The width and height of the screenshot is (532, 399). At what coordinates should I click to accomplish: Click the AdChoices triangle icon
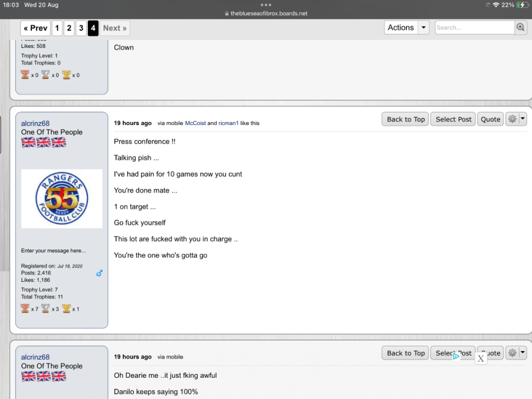pyautogui.click(x=456, y=356)
